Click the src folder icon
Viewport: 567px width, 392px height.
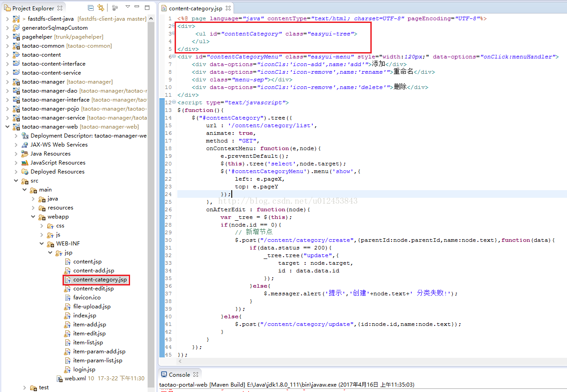click(26, 180)
